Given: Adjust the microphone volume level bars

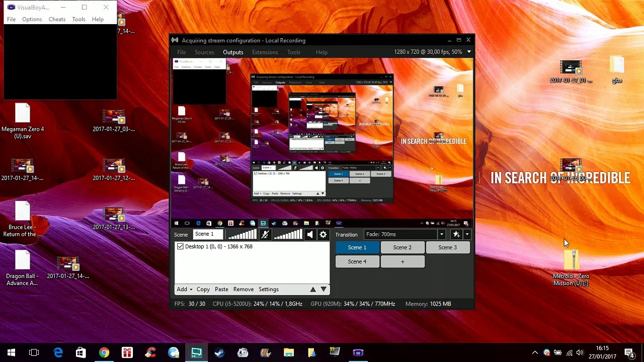Looking at the screenshot, I should [x=243, y=235].
